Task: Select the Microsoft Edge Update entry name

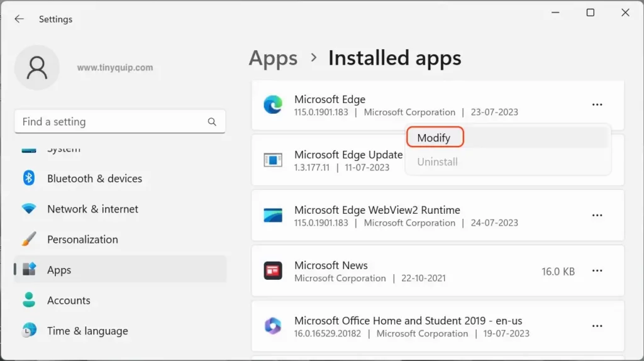Action: [x=348, y=155]
